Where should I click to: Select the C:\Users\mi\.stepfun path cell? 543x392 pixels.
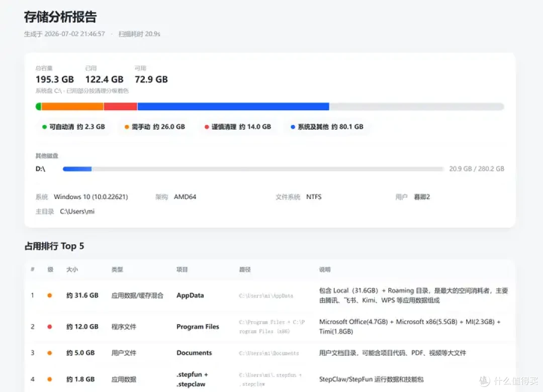tap(270, 379)
